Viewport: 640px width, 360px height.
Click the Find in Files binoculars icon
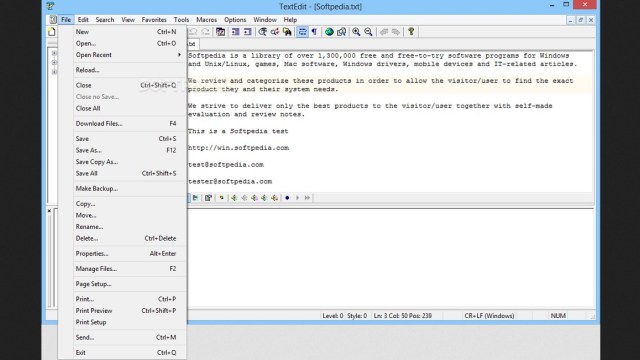(x=287, y=32)
